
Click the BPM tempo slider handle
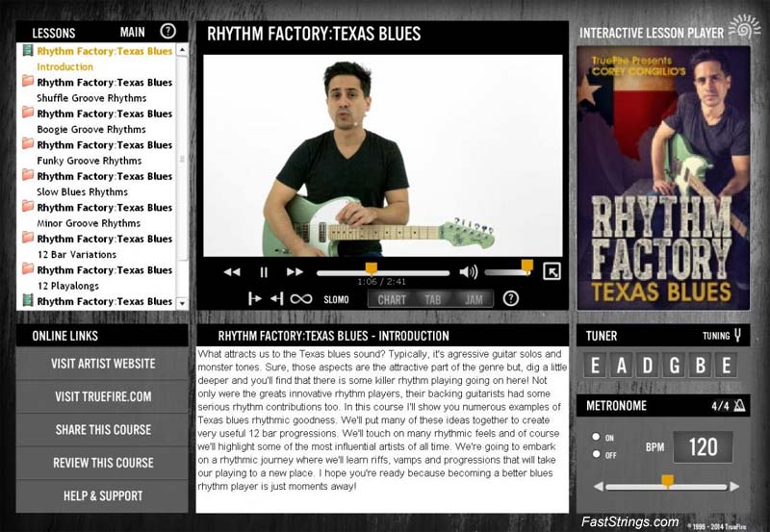667,480
